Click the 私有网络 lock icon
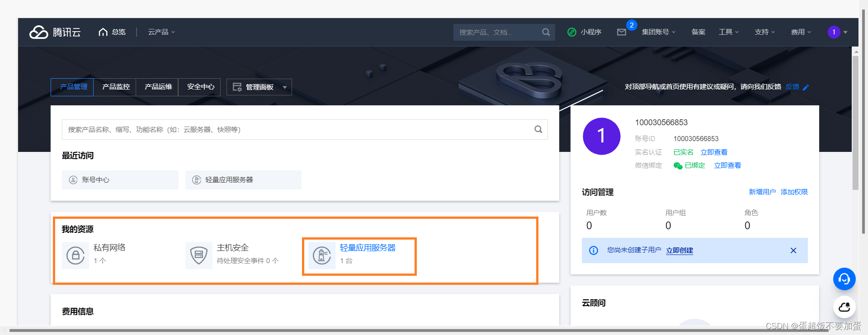 click(75, 255)
